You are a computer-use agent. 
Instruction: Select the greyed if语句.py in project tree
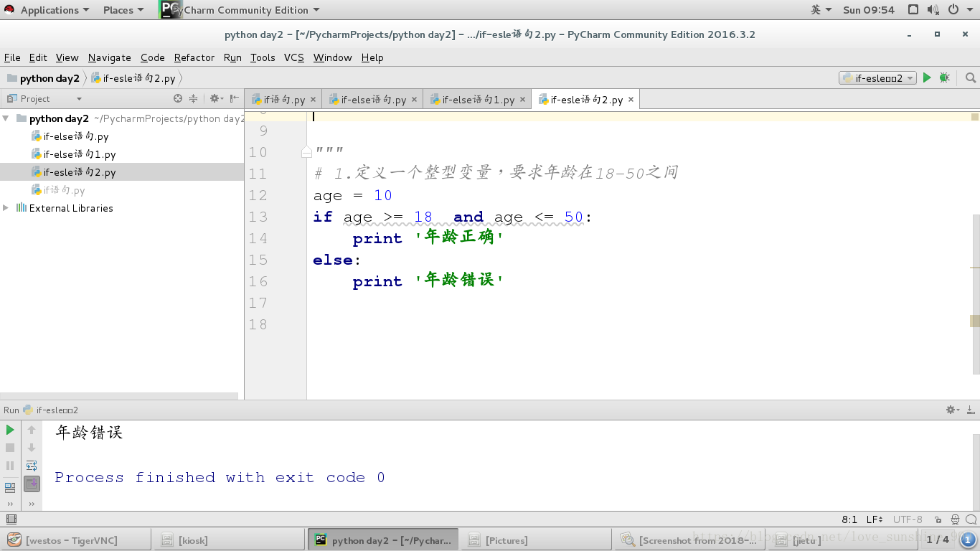[x=64, y=190]
